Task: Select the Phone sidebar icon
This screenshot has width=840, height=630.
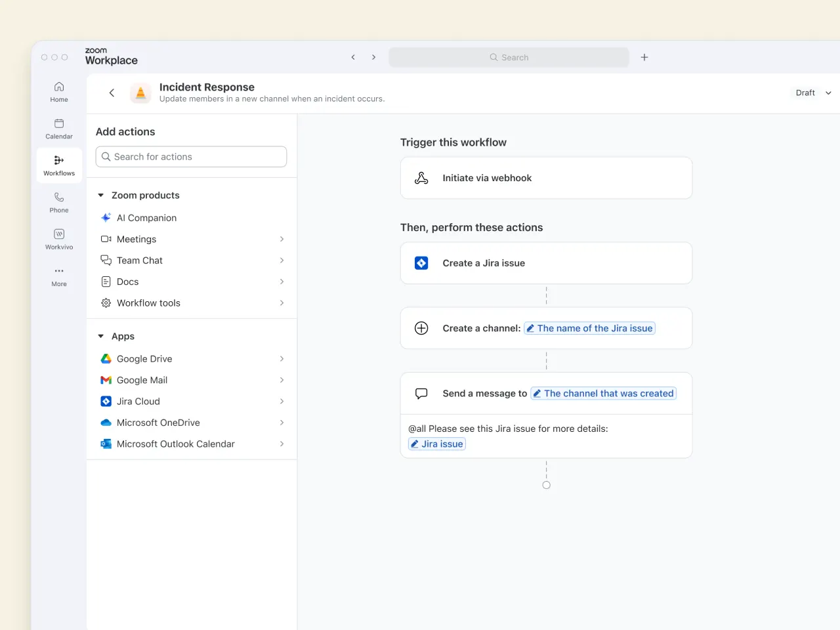Action: tap(59, 201)
